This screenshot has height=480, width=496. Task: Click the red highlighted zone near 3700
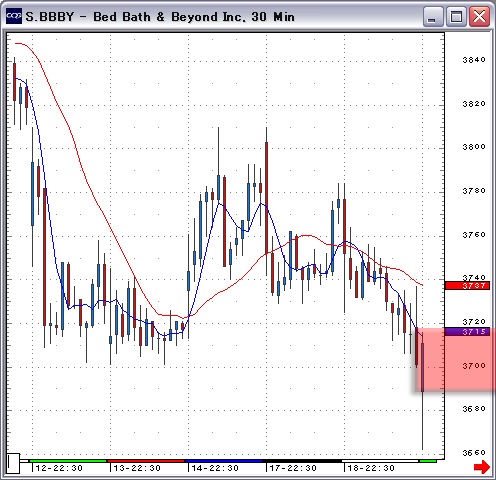[455, 359]
